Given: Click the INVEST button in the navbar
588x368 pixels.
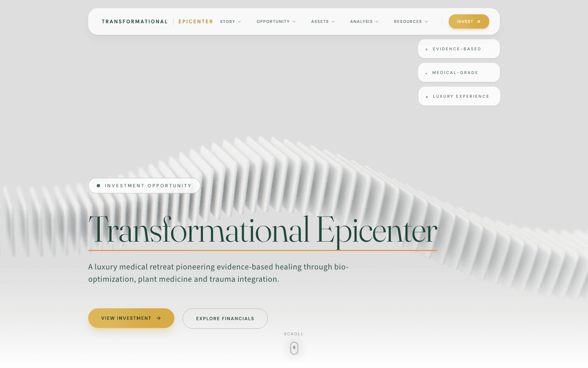Looking at the screenshot, I should point(469,21).
